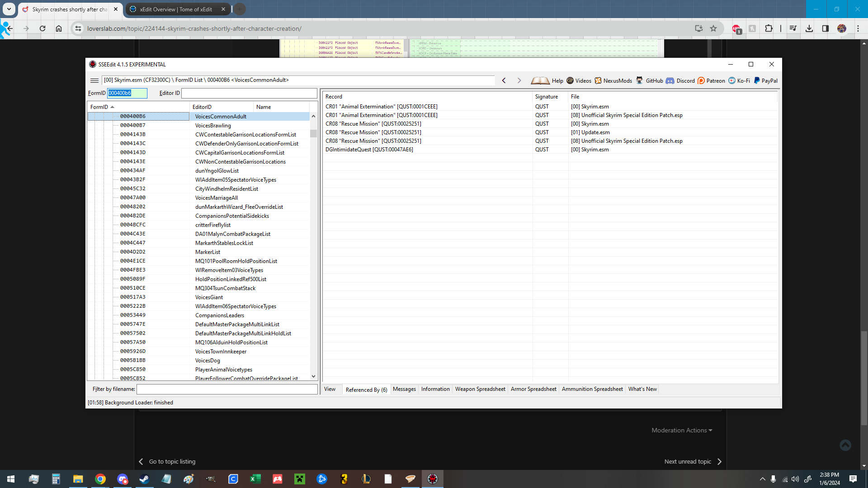Screen dimensions: 868x488
Task: Click the scroll-to-top circle arrow on webpage
Action: [x=845, y=445]
